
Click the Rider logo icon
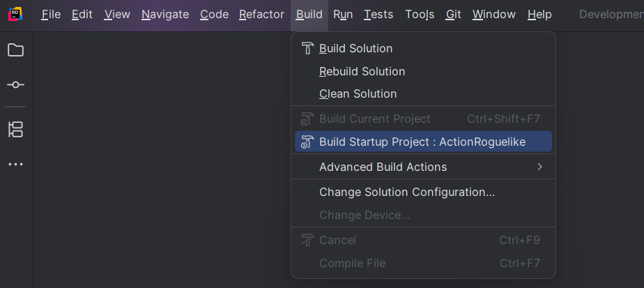(15, 14)
